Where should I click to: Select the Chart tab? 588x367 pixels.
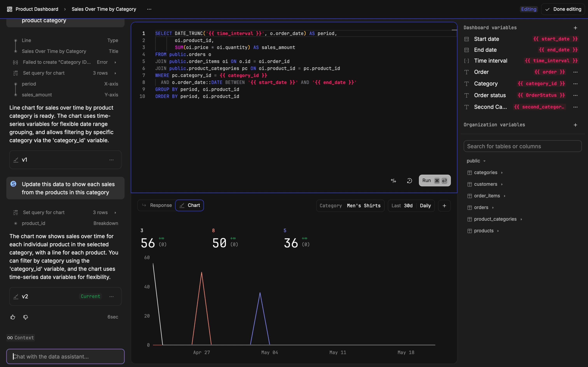click(190, 205)
